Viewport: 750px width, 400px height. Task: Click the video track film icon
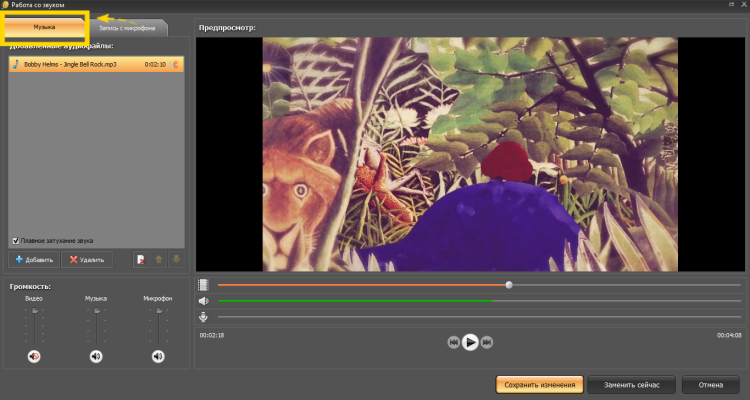pyautogui.click(x=204, y=285)
